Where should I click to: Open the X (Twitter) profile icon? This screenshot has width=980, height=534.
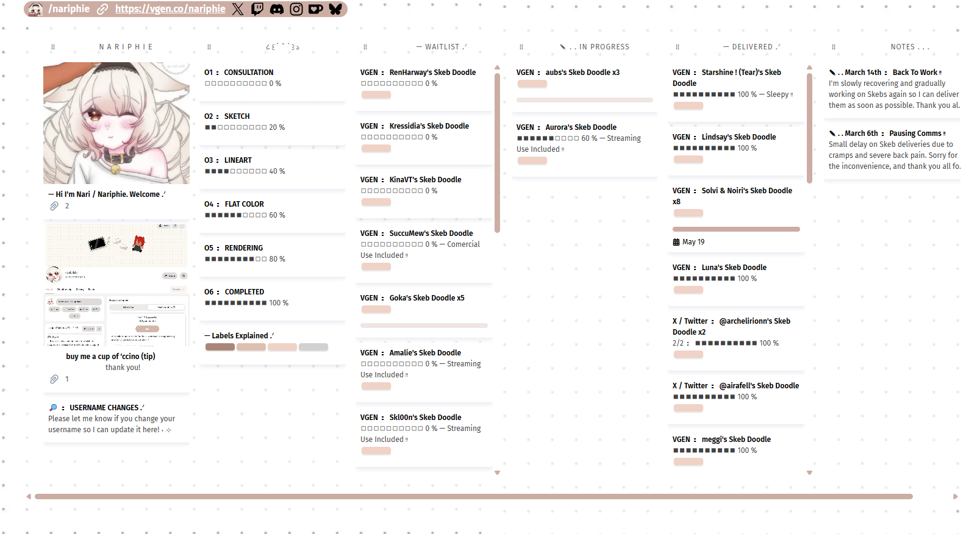(x=238, y=9)
